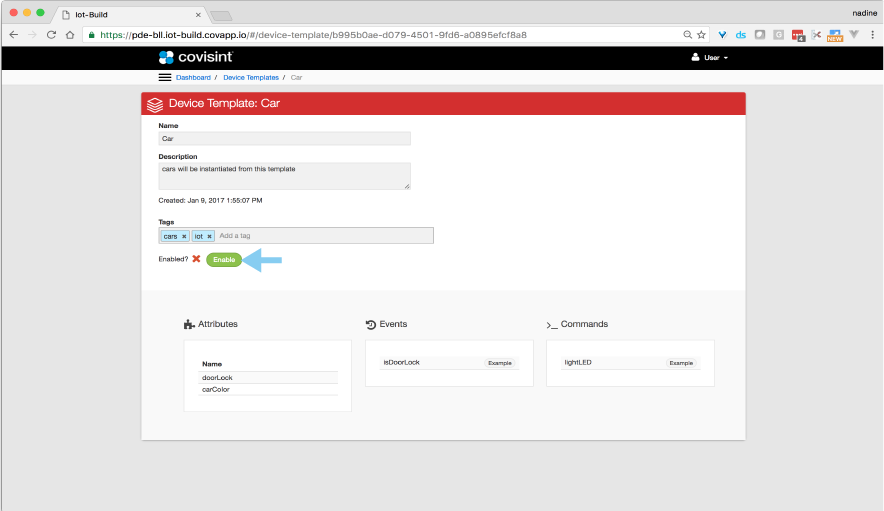Navigate to Device Templates breadcrumb
This screenshot has width=884, height=511.
[249, 77]
